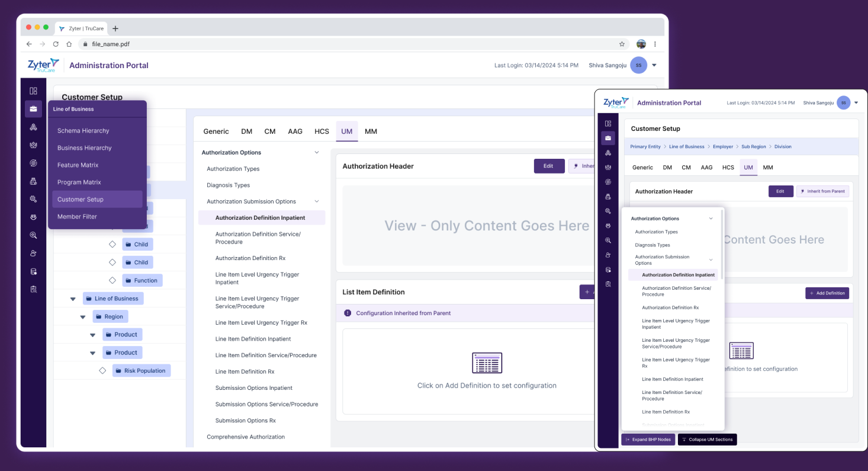Image resolution: width=868 pixels, height=471 pixels.
Task: Select Customer Setup menu item
Action: coord(97,199)
